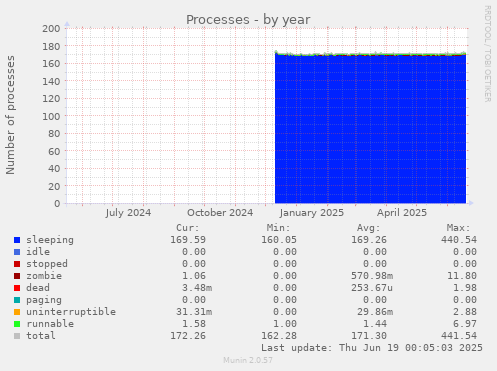The width and height of the screenshot is (497, 371).
Task: Select the 'total' legend label
Action: pos(41,336)
